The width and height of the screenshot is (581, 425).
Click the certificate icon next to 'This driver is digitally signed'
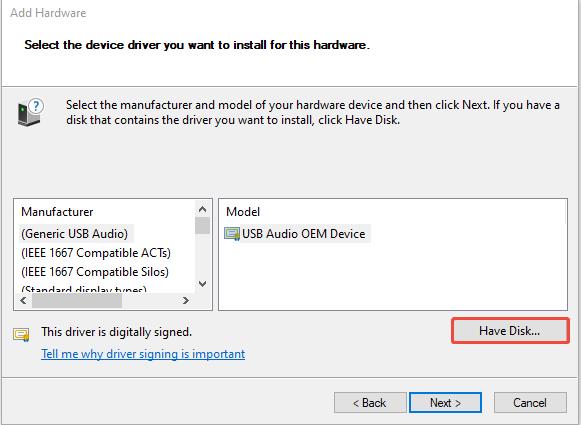coord(21,334)
